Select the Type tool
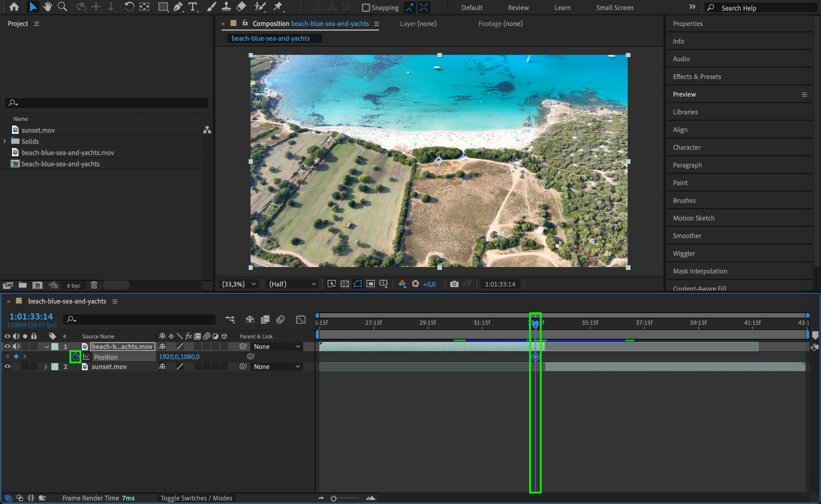 pos(193,7)
